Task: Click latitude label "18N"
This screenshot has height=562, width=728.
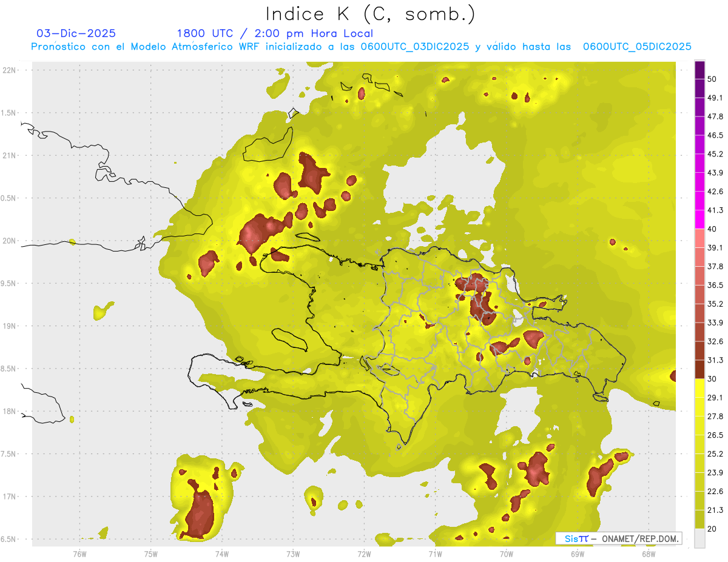Action: (10, 411)
